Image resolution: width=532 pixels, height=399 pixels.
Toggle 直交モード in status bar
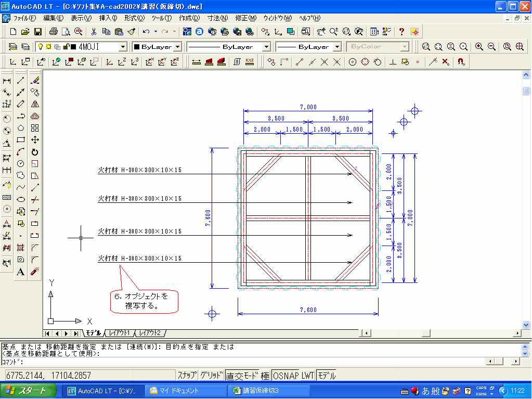(x=242, y=376)
